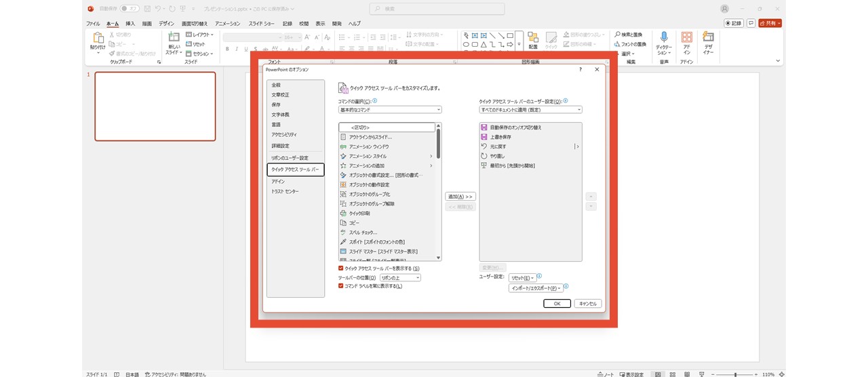
Task: Click the dialog help question mark
Action: 580,69
